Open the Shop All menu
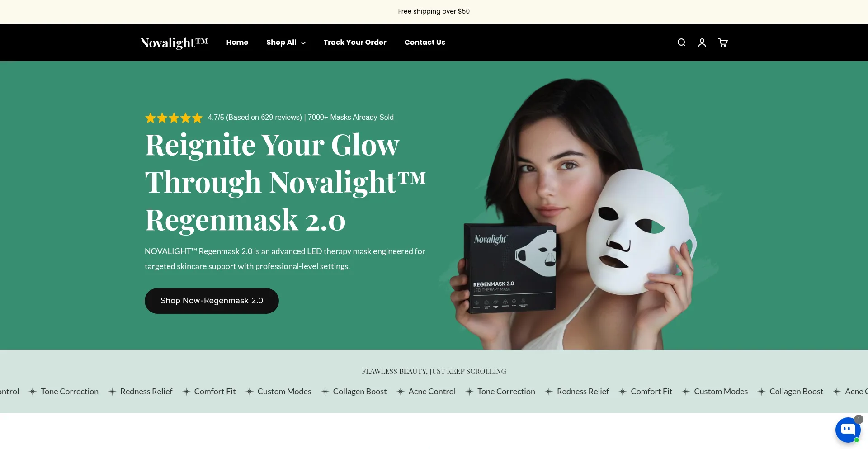This screenshot has height=449, width=868. (286, 43)
